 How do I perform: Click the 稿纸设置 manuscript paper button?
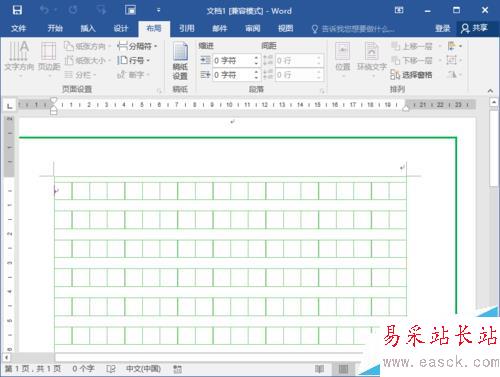click(180, 61)
